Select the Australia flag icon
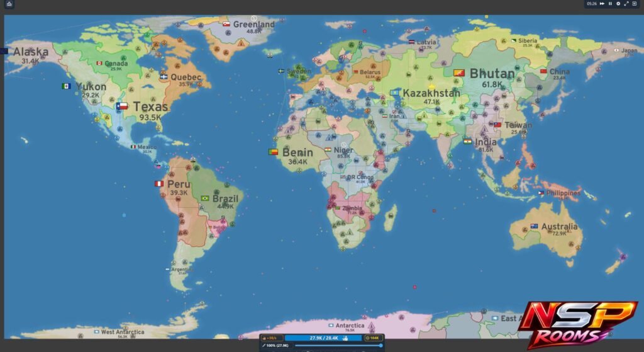The width and height of the screenshot is (644, 352). [x=534, y=226]
